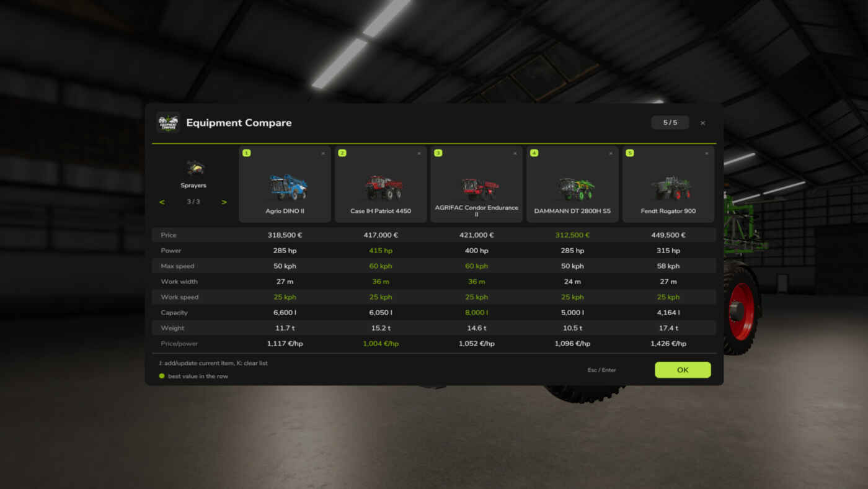Click the 11.7 t weight value

tap(285, 328)
